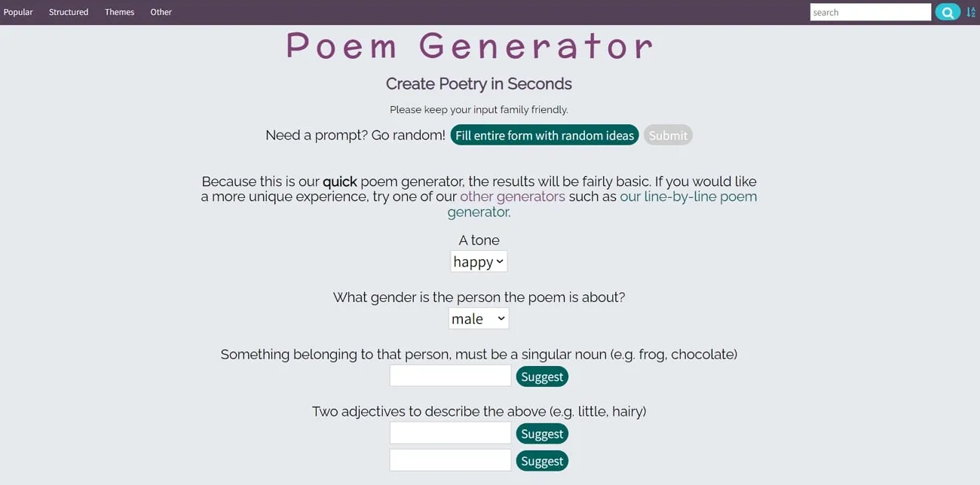The image size is (980, 485).
Task: Click inside the search box
Action: click(x=871, y=12)
